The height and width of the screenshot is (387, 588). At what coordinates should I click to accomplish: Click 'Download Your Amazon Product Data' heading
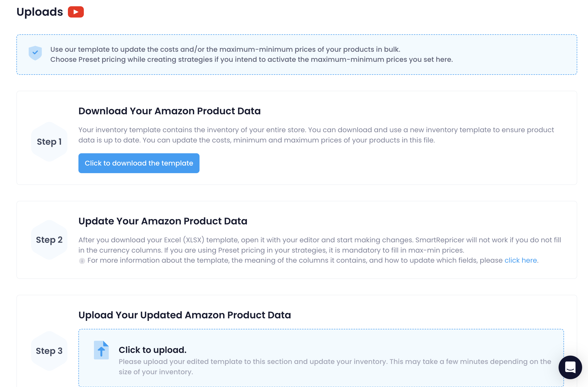(169, 111)
